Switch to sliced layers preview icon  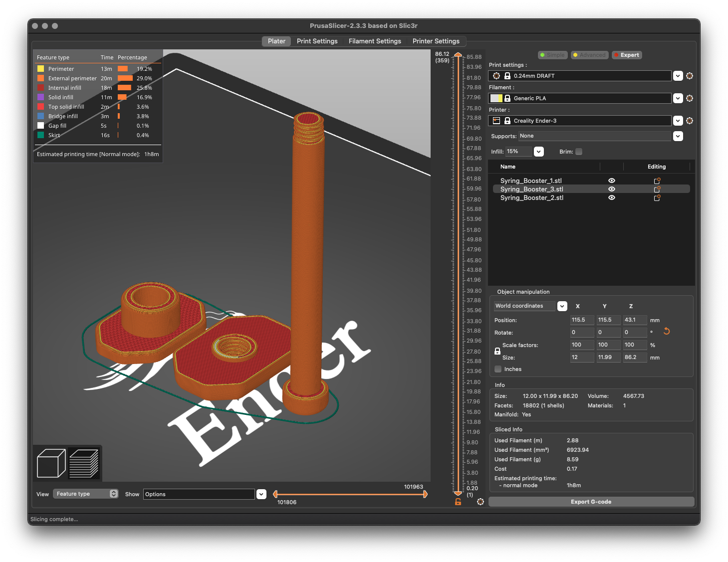pyautogui.click(x=84, y=463)
